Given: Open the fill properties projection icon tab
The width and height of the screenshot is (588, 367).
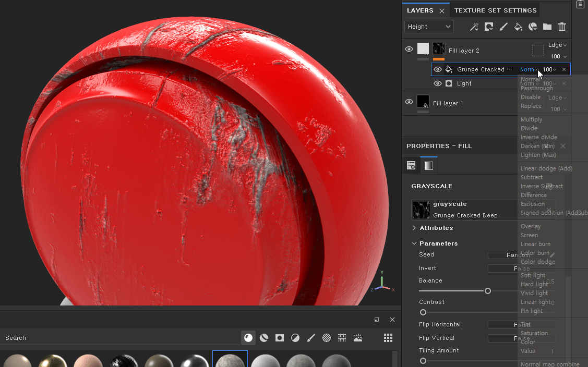Looking at the screenshot, I should click(x=411, y=165).
